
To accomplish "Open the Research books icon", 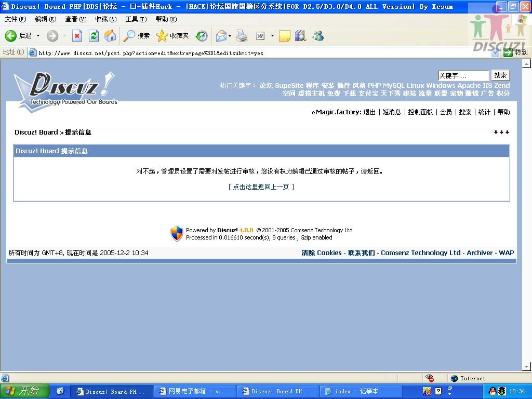I will click(x=300, y=36).
